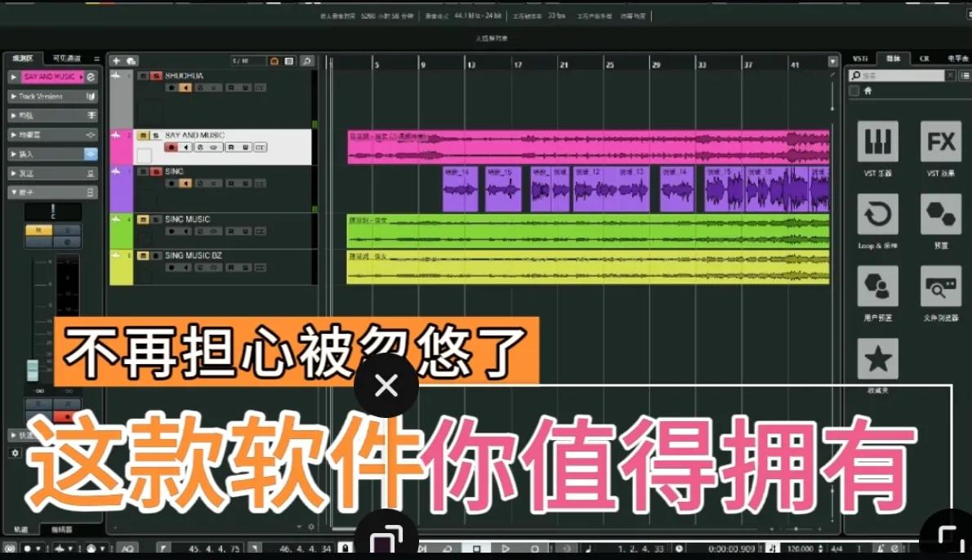Click the media rack home icon
The width and height of the screenshot is (972, 560).
coord(867,91)
